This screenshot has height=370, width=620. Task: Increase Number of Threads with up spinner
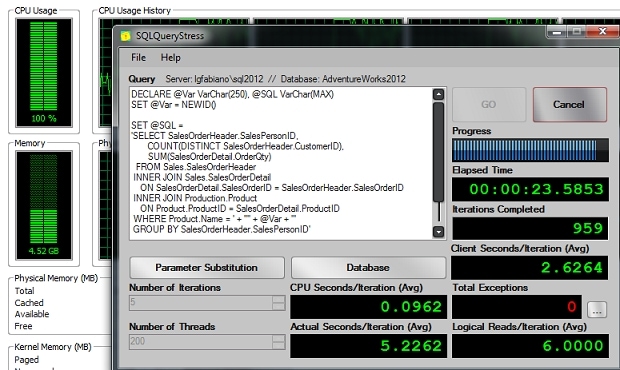pyautogui.click(x=278, y=338)
